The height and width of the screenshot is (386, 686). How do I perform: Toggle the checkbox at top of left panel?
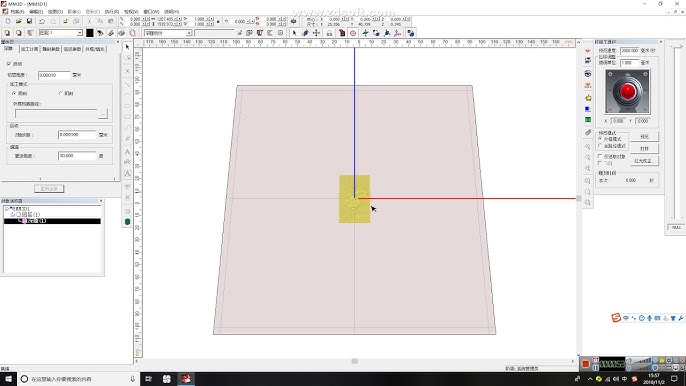9,64
